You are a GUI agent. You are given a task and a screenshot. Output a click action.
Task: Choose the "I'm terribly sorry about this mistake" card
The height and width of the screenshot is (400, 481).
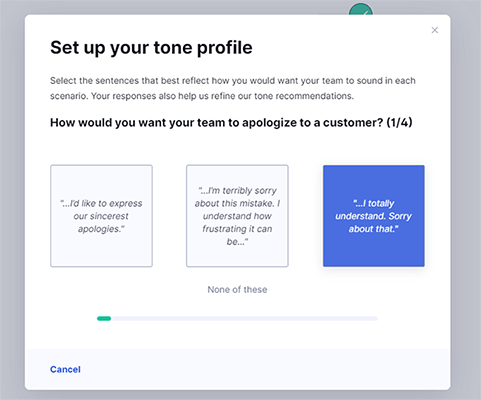[237, 216]
